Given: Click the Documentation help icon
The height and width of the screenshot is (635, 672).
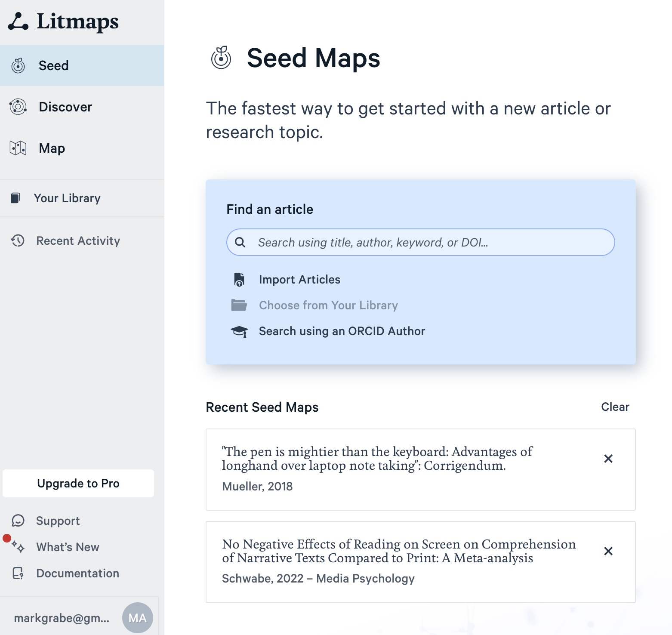Looking at the screenshot, I should point(18,573).
